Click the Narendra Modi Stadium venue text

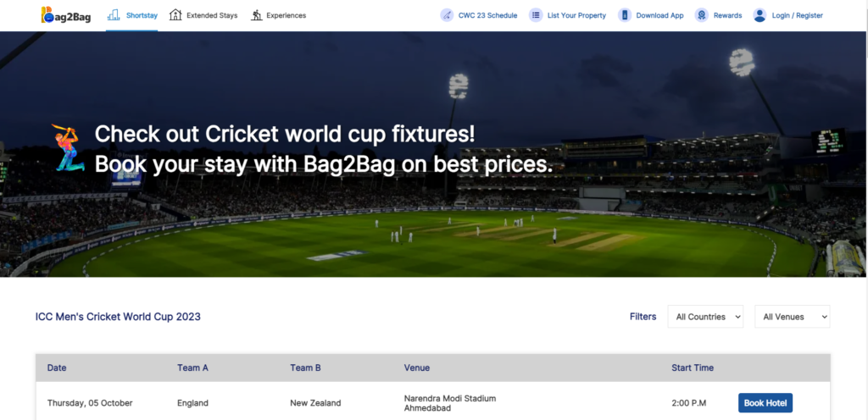tap(450, 399)
